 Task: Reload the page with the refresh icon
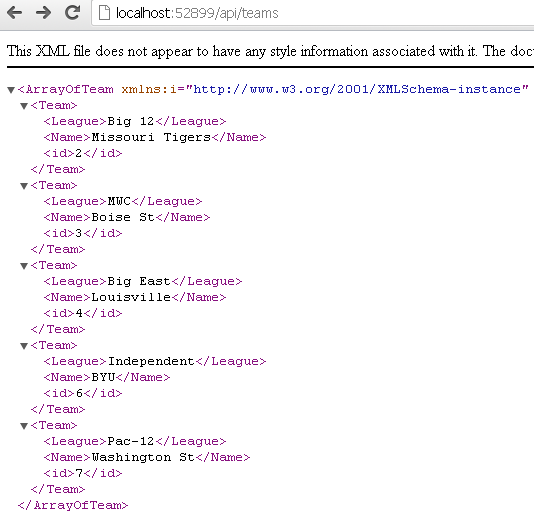(x=72, y=13)
